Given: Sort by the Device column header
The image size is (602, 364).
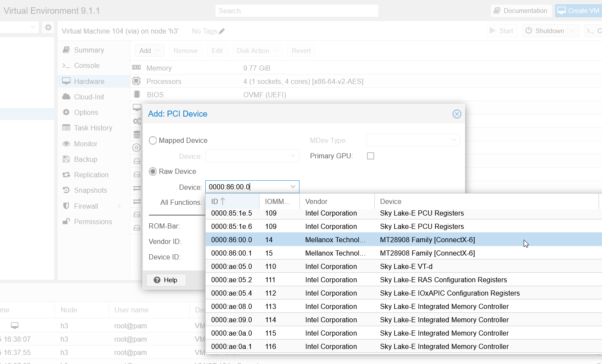Looking at the screenshot, I should coord(487,201).
